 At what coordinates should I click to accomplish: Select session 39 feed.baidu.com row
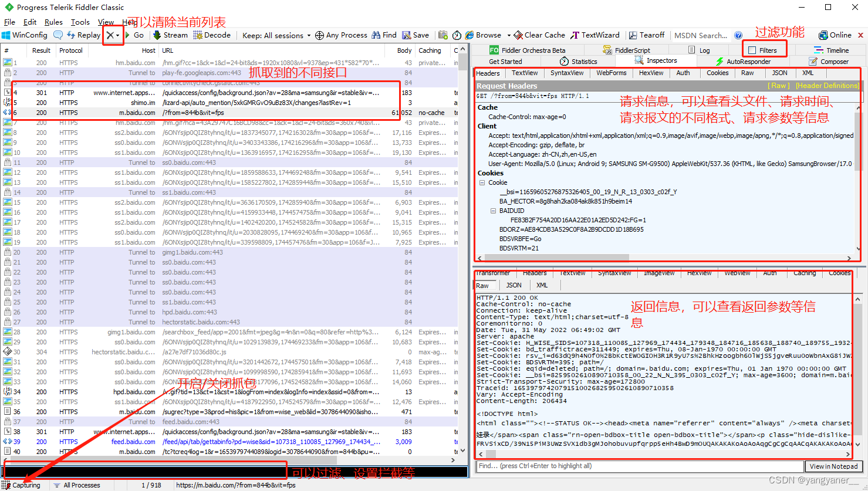229,442
